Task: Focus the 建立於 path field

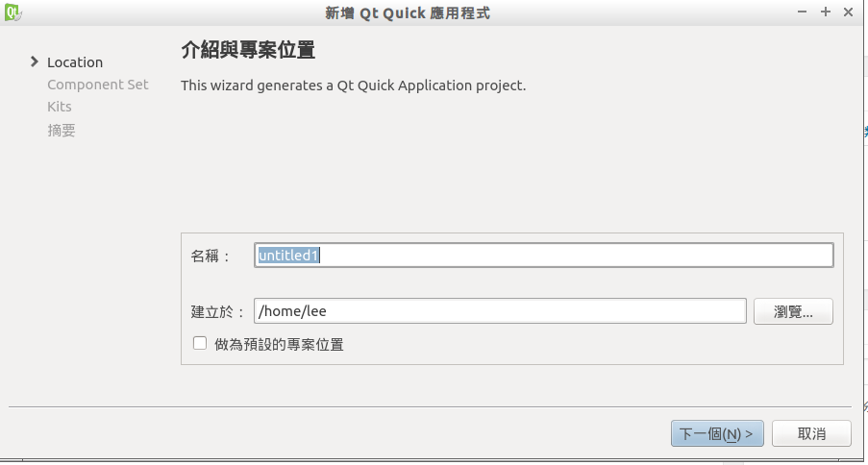Action: (500, 311)
